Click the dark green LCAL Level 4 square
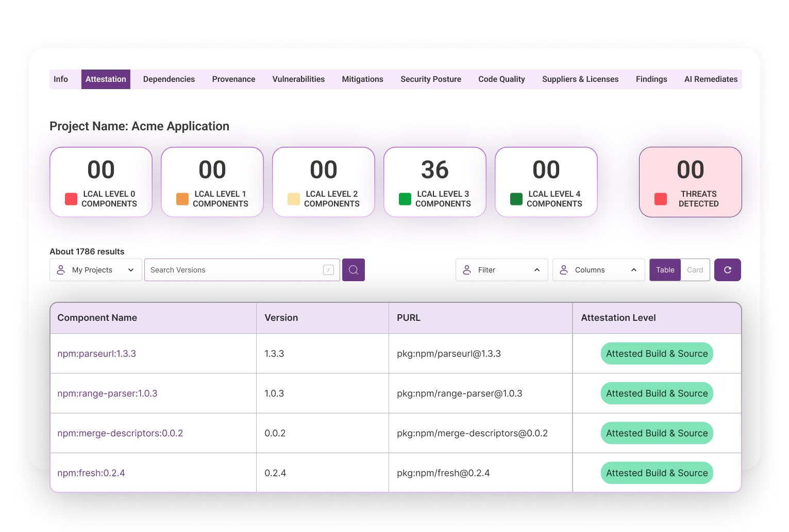The height and width of the screenshot is (532, 789). [x=516, y=199]
